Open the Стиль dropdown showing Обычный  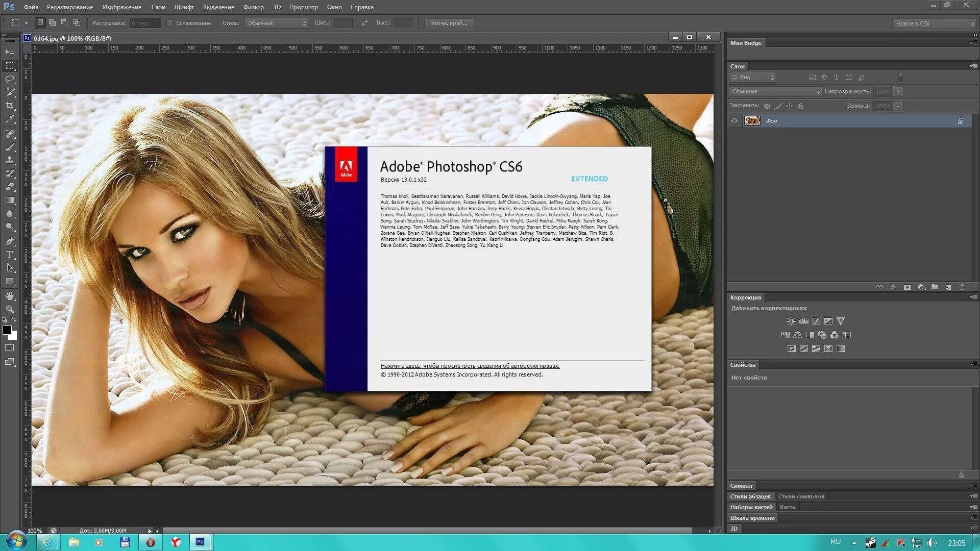(x=276, y=23)
